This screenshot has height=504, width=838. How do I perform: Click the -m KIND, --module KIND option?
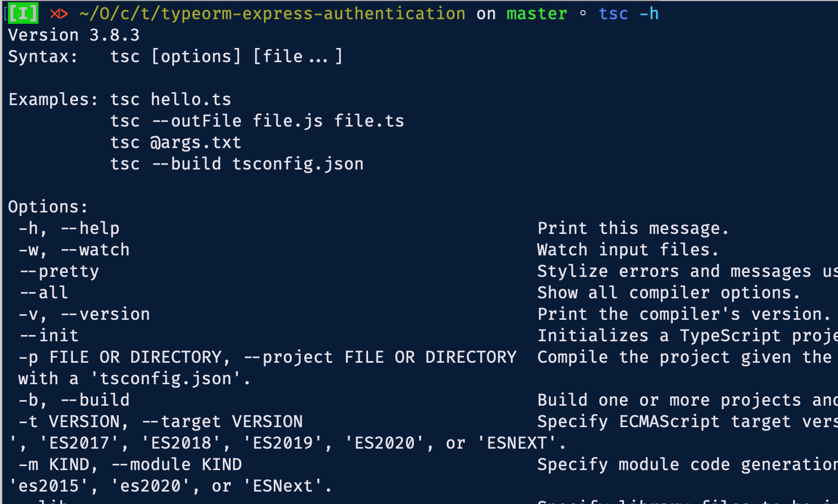[130, 464]
